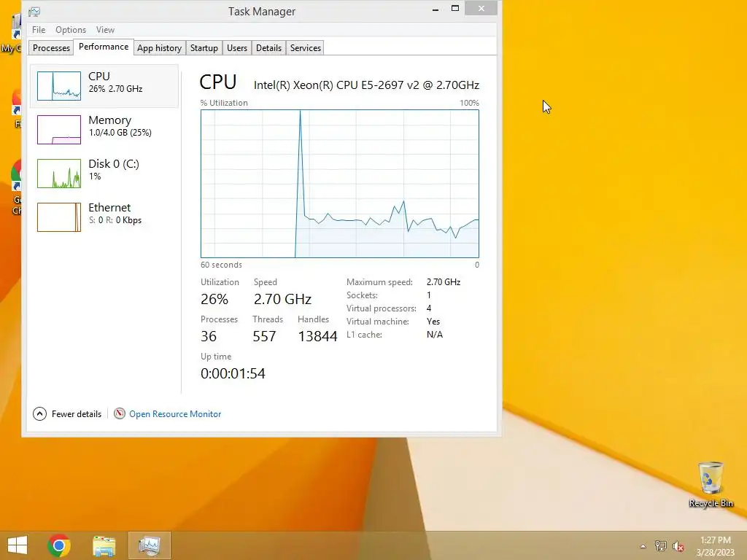Click the processes count 36

point(209,336)
